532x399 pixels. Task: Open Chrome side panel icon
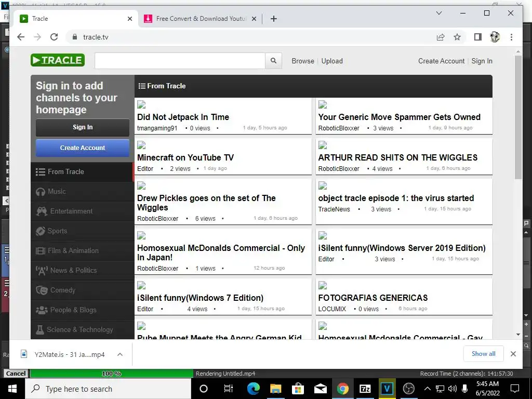(478, 37)
